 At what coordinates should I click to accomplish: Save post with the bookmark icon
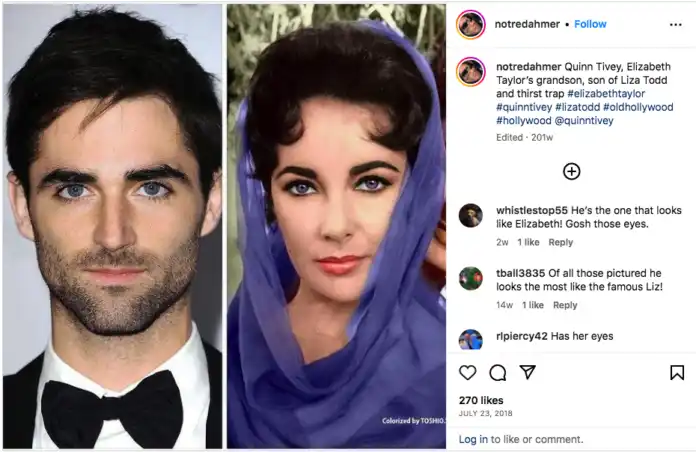point(677,373)
